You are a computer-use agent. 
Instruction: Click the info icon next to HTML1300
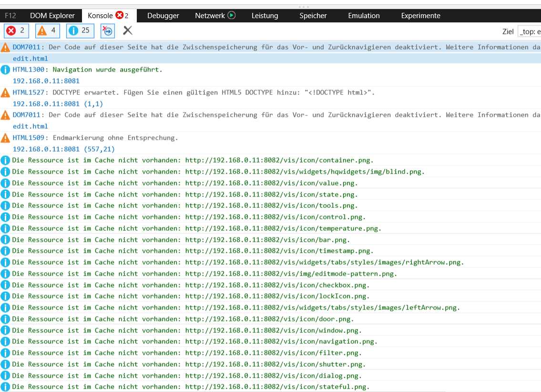(x=6, y=70)
